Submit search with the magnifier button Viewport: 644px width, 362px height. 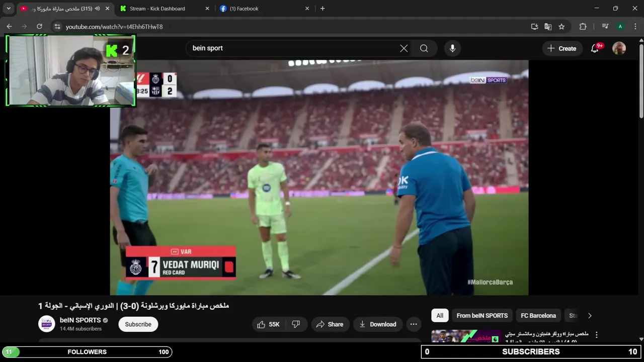424,48
